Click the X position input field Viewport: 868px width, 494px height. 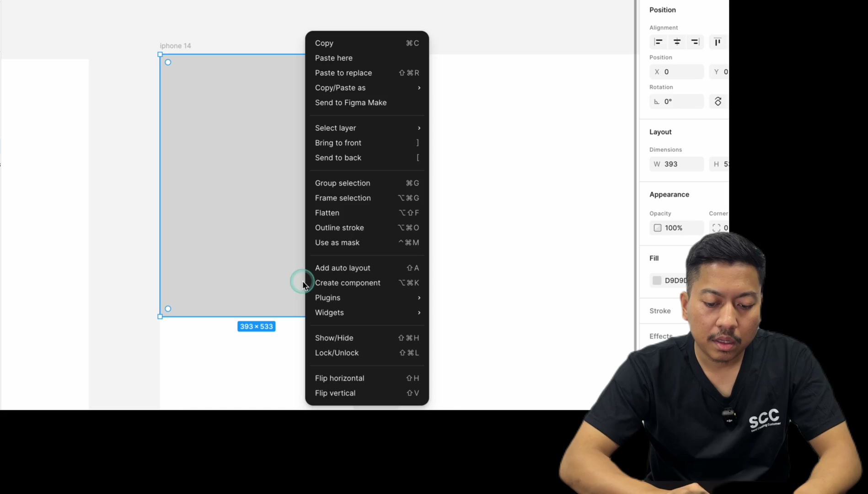[676, 72]
